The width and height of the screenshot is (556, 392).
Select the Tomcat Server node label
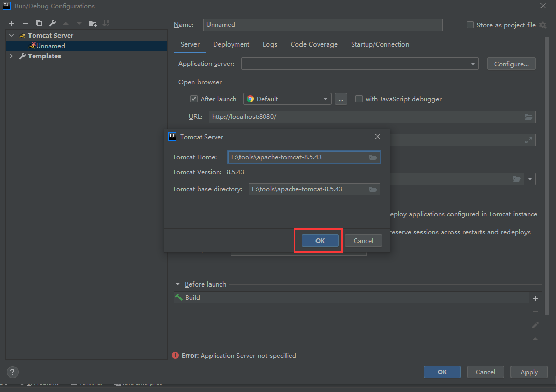point(51,36)
